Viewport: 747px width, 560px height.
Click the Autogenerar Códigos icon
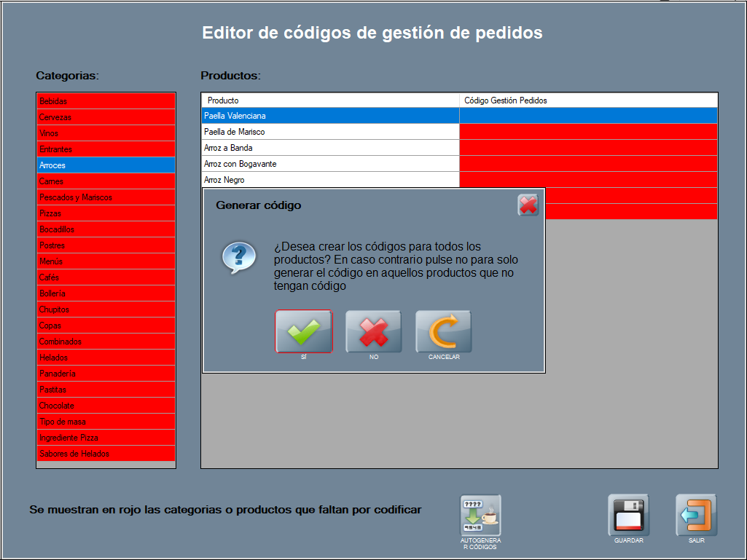point(480,516)
